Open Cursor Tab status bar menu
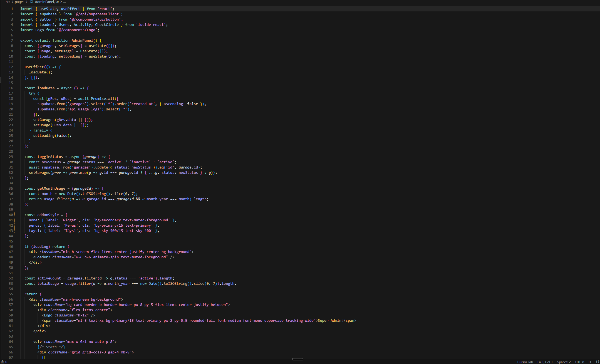The width and height of the screenshot is (600, 364). coord(525,362)
